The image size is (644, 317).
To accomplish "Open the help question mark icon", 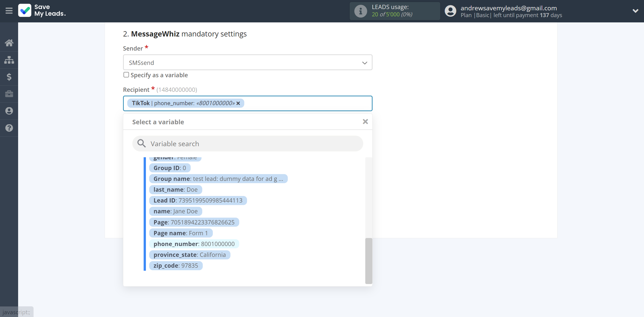I will [x=9, y=128].
